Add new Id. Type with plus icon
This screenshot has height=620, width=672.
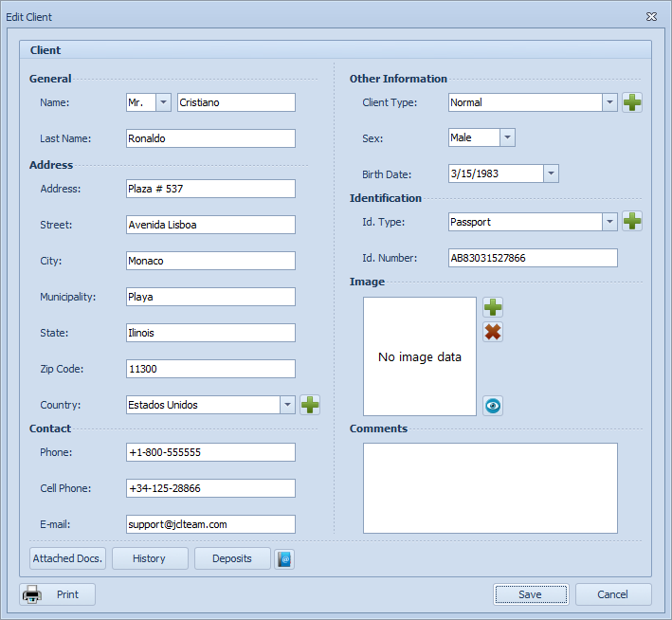[632, 222]
